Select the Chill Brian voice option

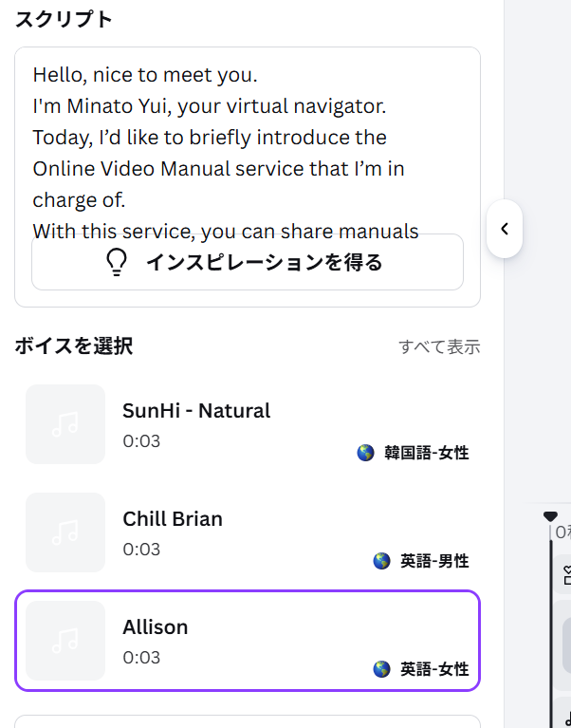click(248, 532)
